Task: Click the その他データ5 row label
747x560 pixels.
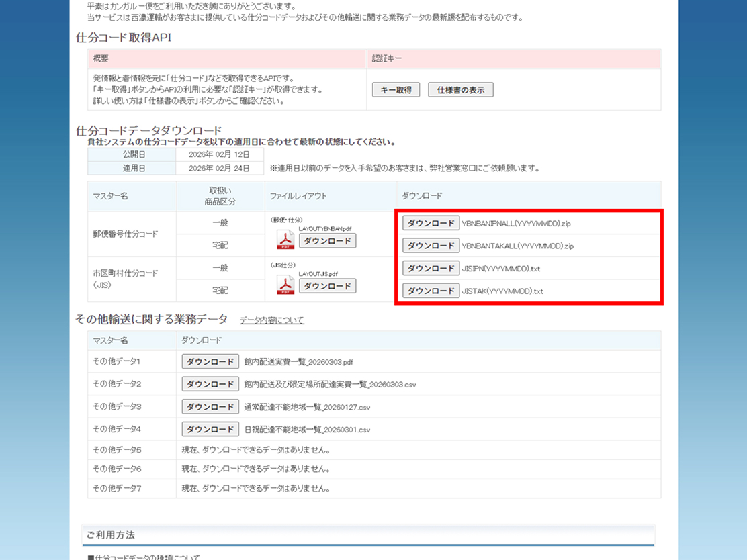Action: tap(117, 449)
